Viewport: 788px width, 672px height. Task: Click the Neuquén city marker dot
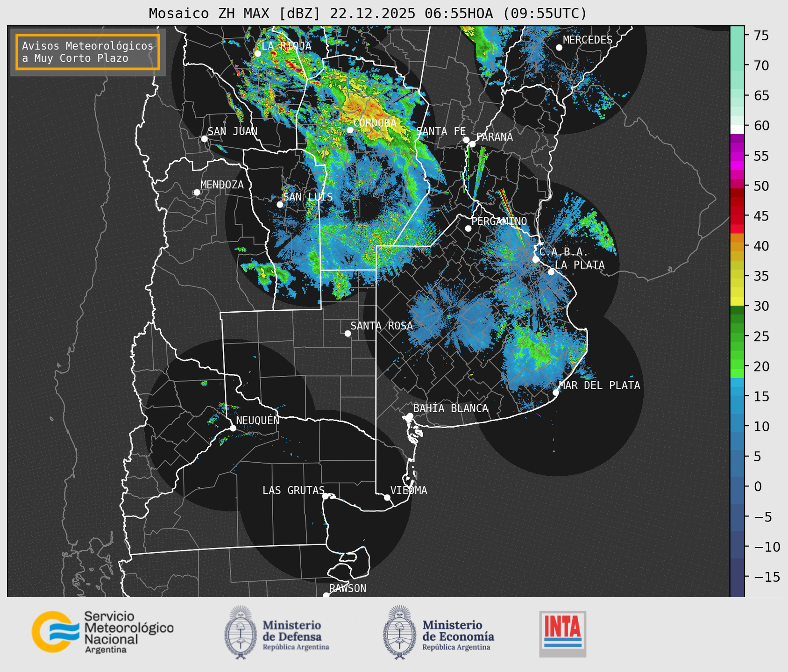233,428
